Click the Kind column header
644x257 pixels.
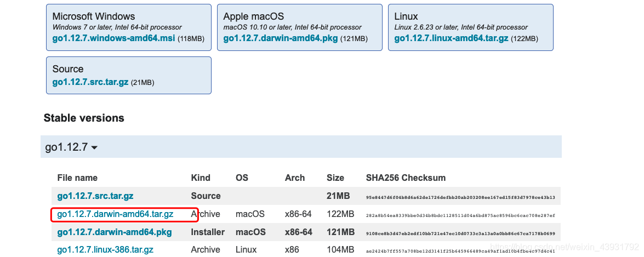click(201, 178)
